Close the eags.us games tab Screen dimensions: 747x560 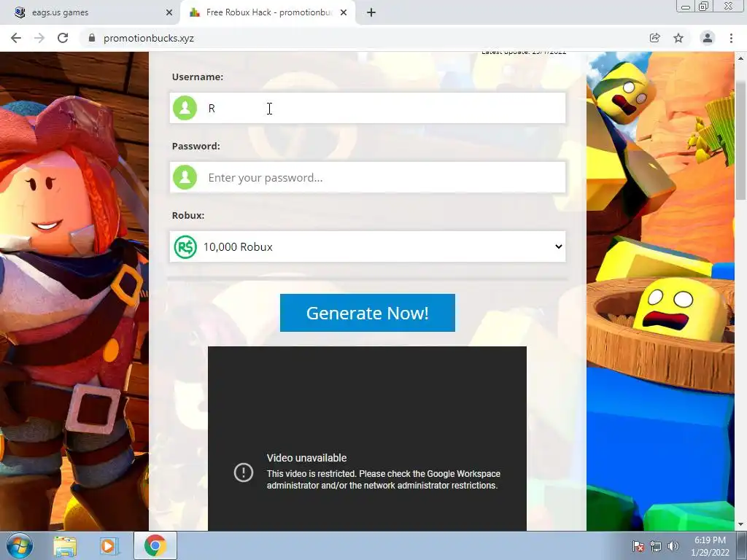169,12
